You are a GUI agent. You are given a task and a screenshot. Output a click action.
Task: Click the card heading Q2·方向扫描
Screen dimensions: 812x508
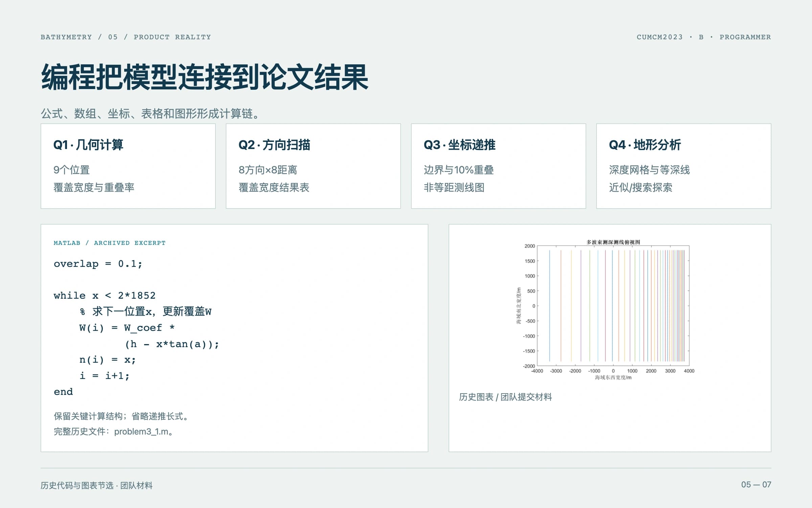(x=274, y=145)
